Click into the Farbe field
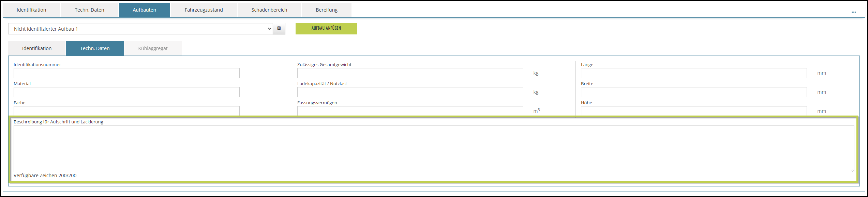The width and height of the screenshot is (868, 197). coord(126,111)
